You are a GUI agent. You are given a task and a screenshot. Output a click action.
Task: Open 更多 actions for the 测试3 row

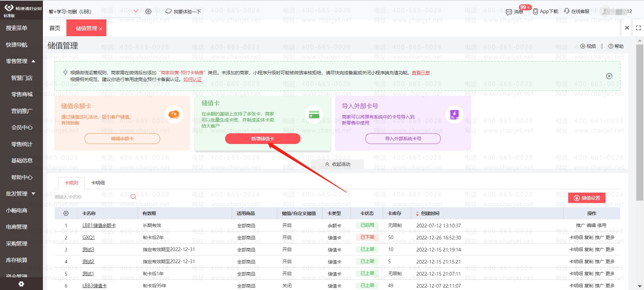coord(610,249)
